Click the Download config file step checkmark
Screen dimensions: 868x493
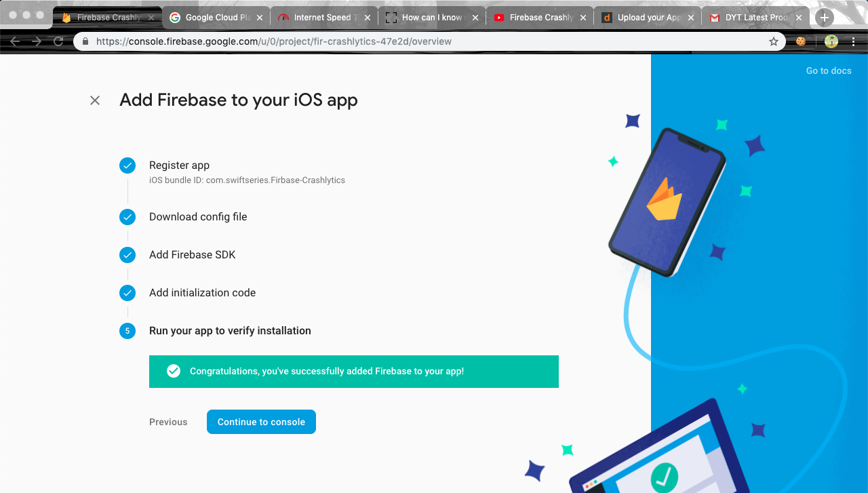click(127, 217)
